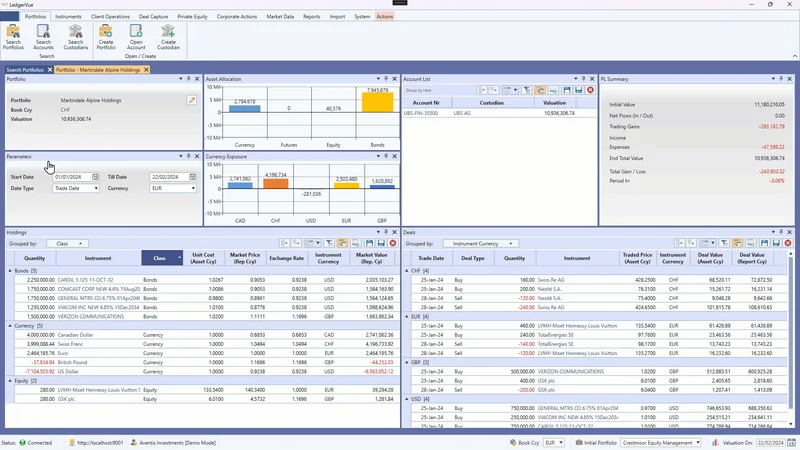Image resolution: width=800 pixels, height=450 pixels.
Task: Toggle highlighted group panel button in Deals toolbar
Action: point(737,243)
